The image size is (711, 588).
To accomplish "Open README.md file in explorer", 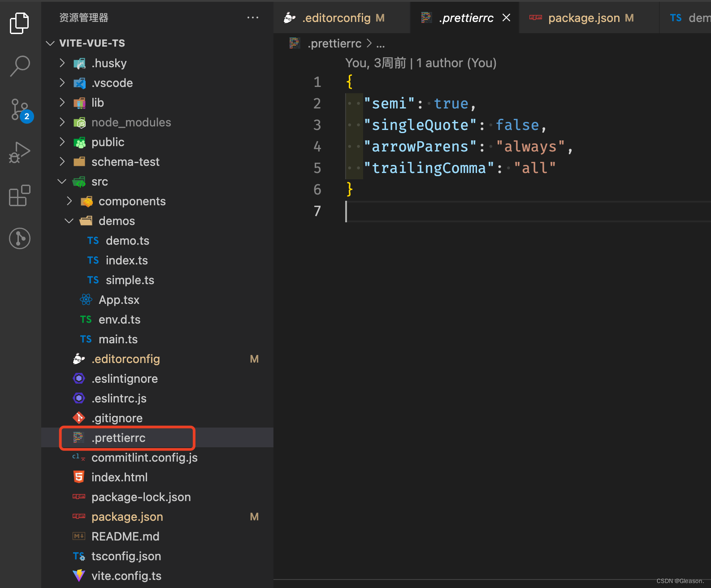I will (x=157, y=536).
